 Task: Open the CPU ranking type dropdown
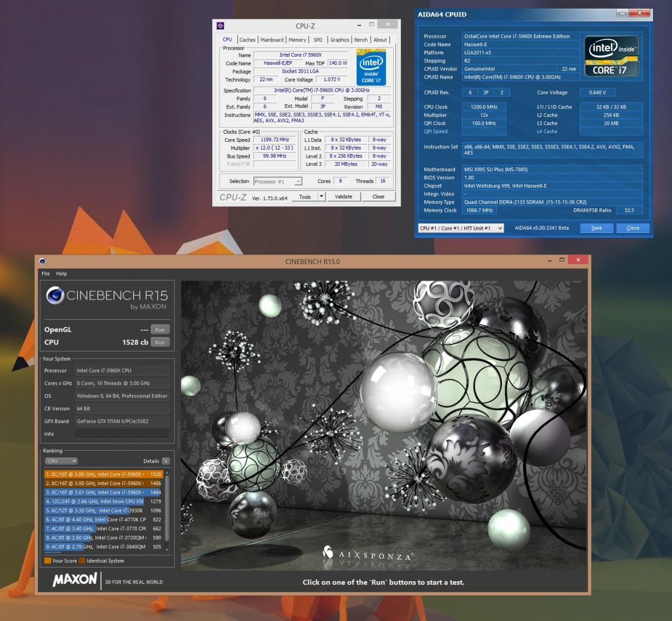(61, 461)
